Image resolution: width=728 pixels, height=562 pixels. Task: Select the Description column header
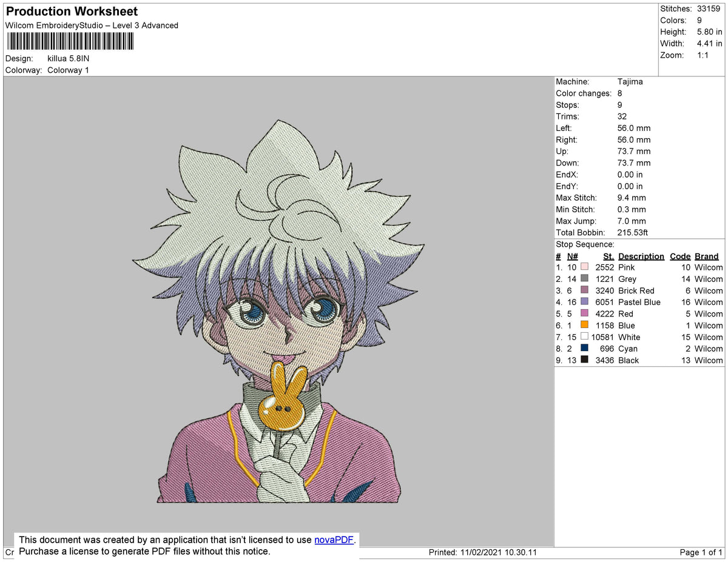coord(641,256)
